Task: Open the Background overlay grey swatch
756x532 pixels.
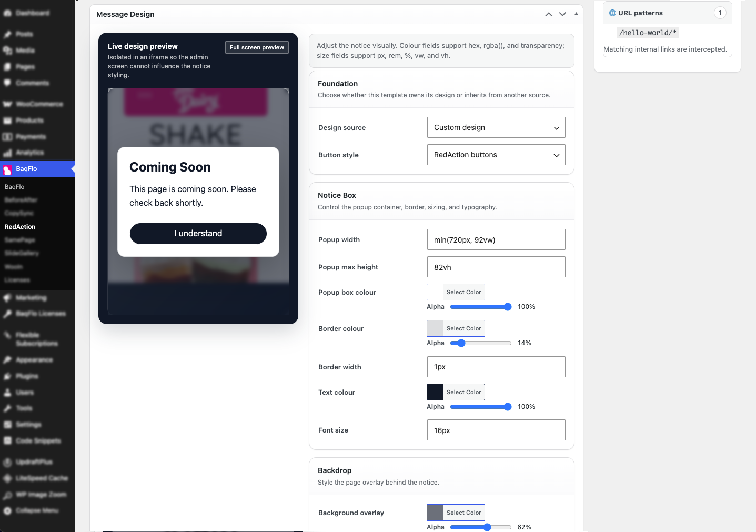Action: coord(435,513)
